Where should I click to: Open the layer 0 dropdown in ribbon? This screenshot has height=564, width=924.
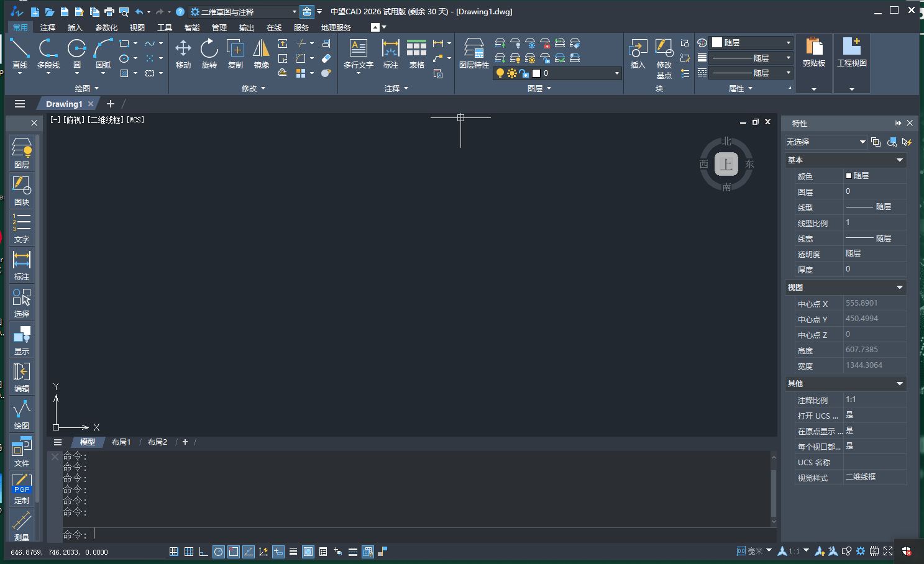pos(557,73)
